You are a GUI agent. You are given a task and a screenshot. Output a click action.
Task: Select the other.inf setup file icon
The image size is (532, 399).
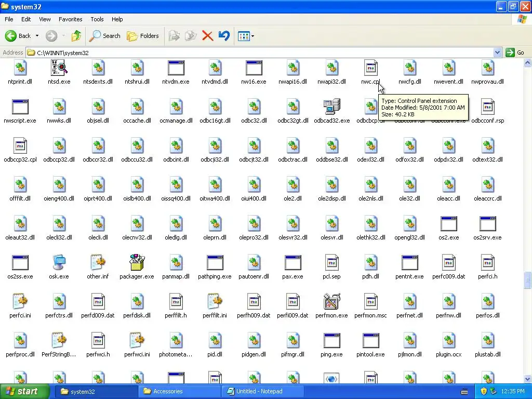coord(98,262)
